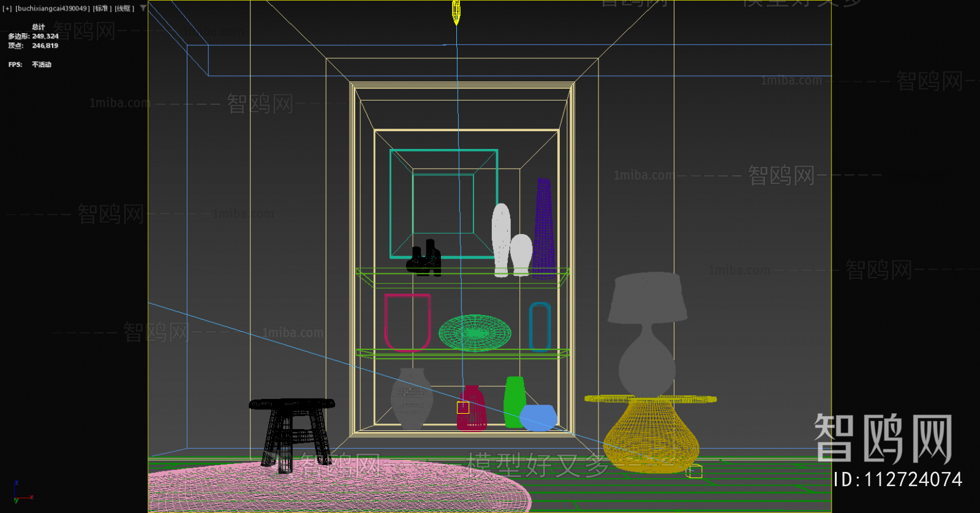Open the buchixiangcai4390049 camera view menu
Screen dimensions: 980x513
point(53,9)
